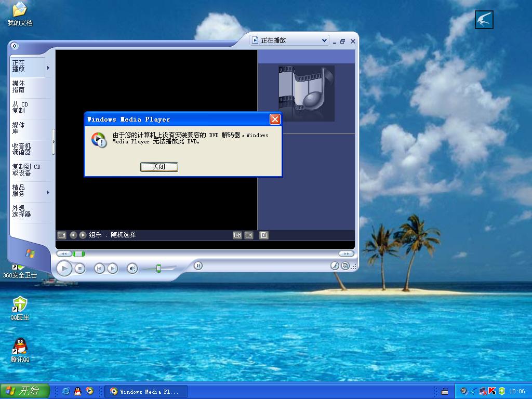Select the 腾讯QQ desktop icon
The image size is (532, 399).
[x=20, y=350]
